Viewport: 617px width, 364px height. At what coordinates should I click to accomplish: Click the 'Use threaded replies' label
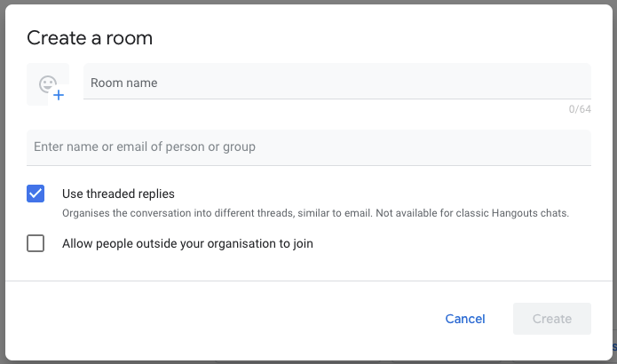[x=118, y=194]
